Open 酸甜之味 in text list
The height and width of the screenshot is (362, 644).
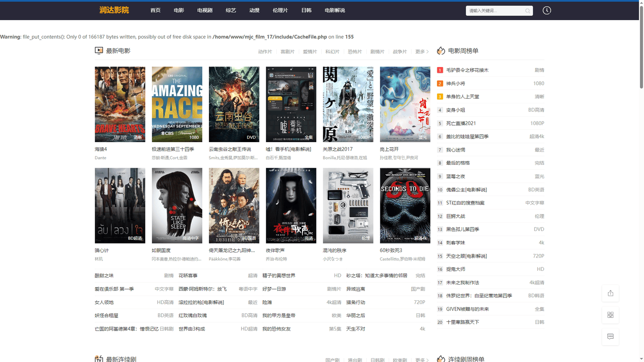pyautogui.click(x=104, y=276)
